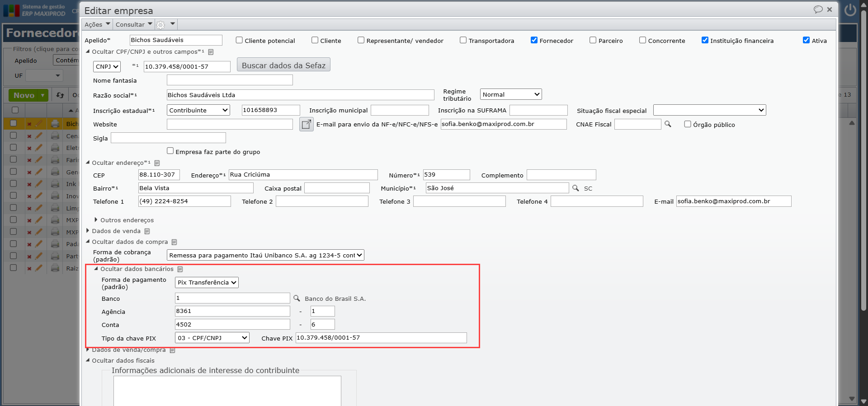Print the Fari row in background list
The image size is (868, 406).
pyautogui.click(x=55, y=160)
